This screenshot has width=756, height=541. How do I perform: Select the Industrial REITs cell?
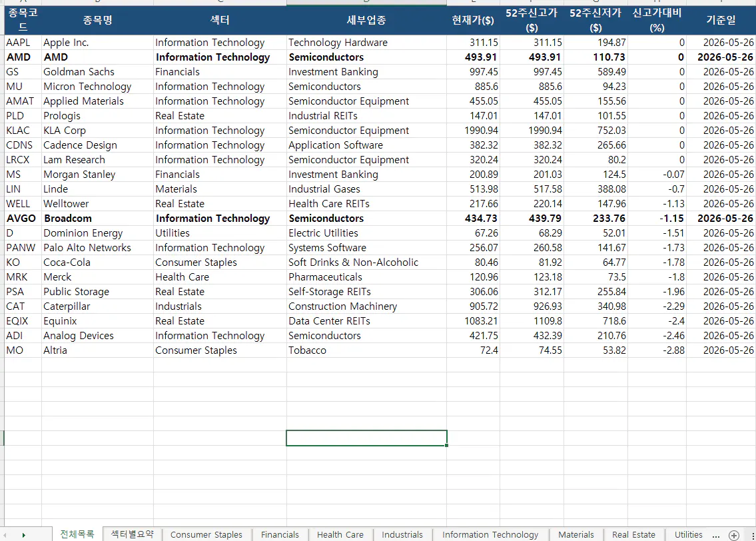coord(366,116)
